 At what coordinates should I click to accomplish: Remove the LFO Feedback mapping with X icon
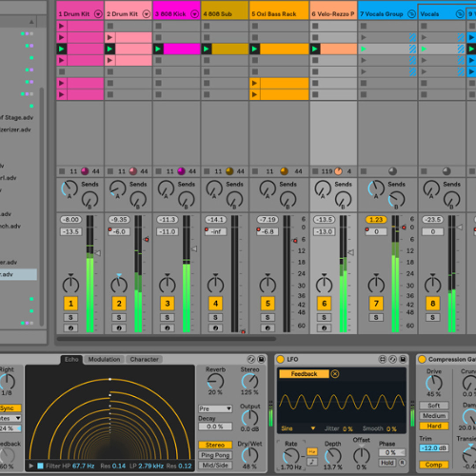tap(335, 374)
